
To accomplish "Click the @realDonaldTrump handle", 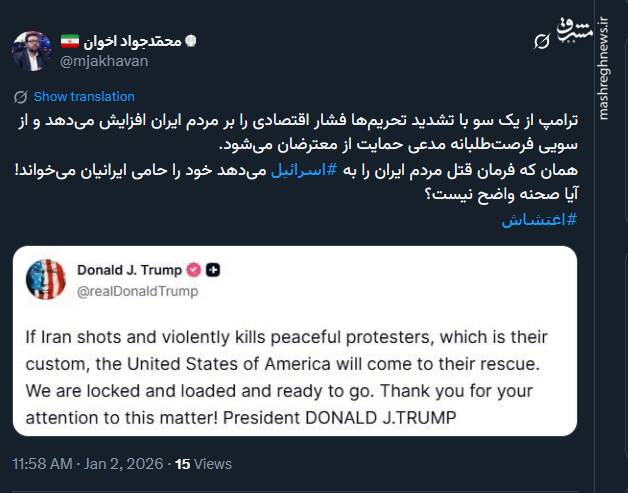I will pyautogui.click(x=137, y=291).
